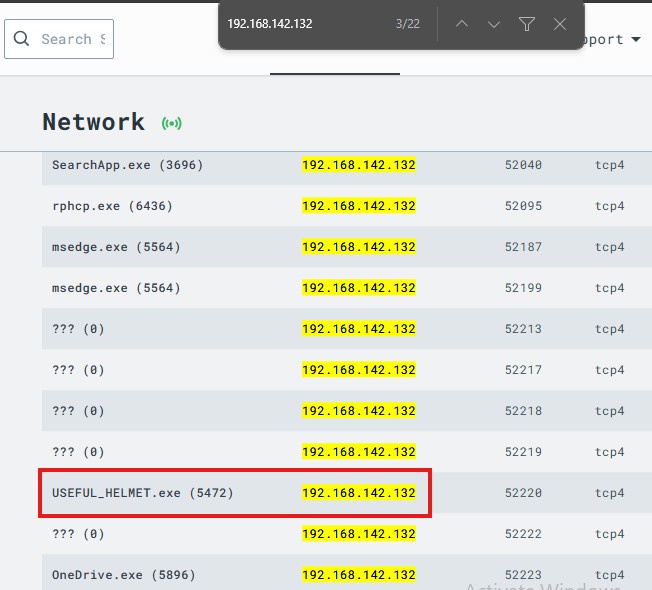This screenshot has width=652, height=590.
Task: Click port value 52199
Action: click(523, 288)
